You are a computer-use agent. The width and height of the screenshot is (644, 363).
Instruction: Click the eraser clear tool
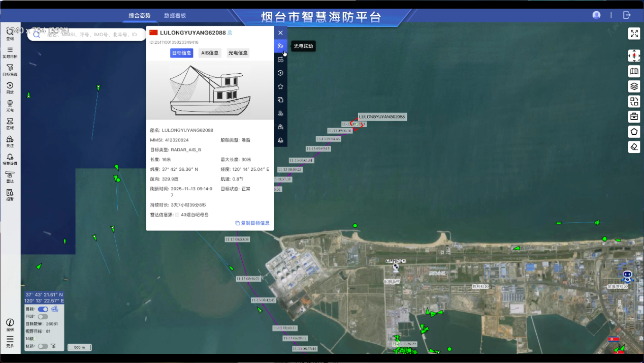634,147
